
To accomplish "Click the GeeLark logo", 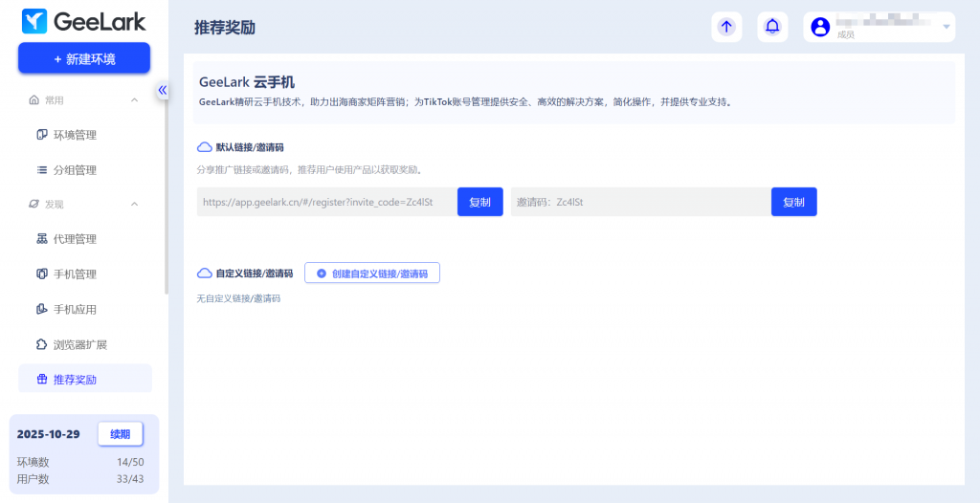I will (84, 20).
